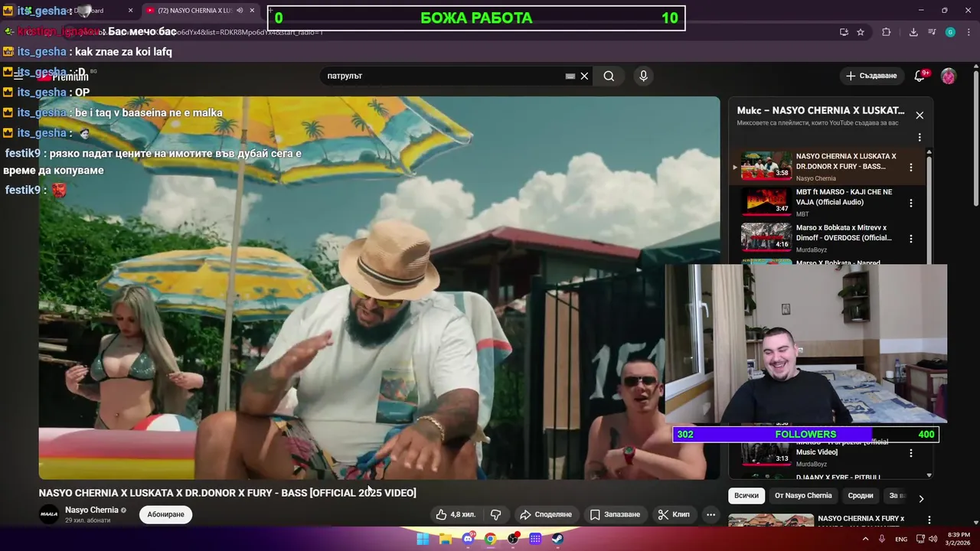
Task: Click the YouTube search magnifier button
Action: pyautogui.click(x=609, y=76)
